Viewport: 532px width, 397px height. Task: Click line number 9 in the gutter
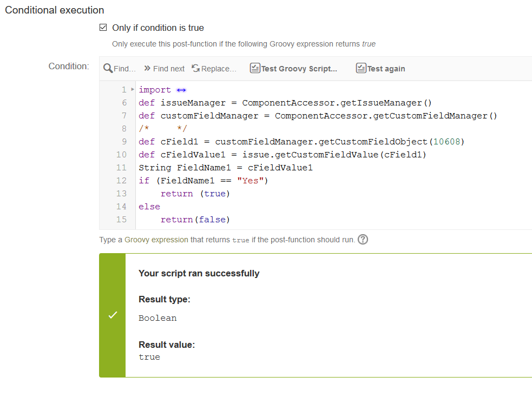tap(124, 142)
